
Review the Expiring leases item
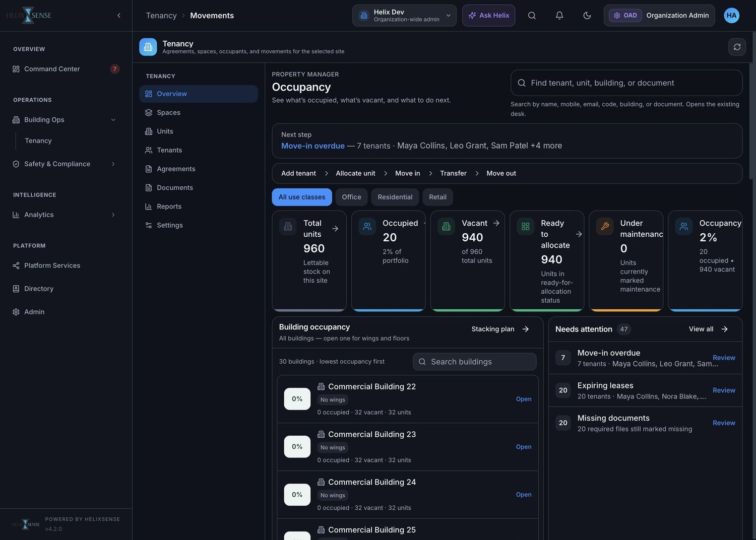click(724, 390)
